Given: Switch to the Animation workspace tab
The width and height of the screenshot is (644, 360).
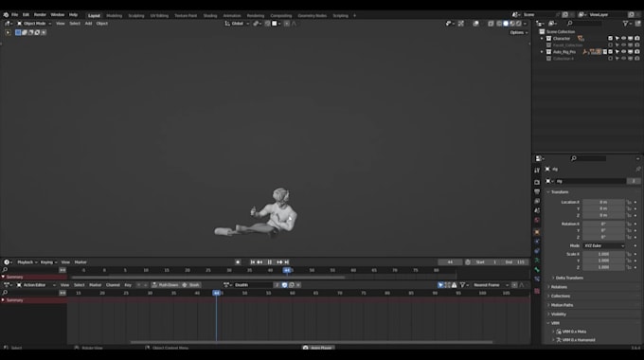Looking at the screenshot, I should tap(232, 15).
